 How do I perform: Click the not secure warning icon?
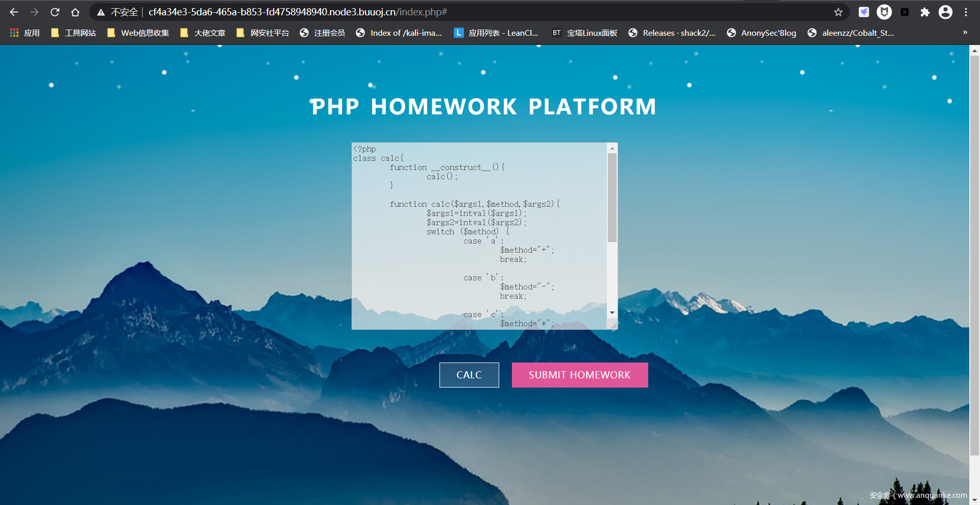(x=101, y=12)
